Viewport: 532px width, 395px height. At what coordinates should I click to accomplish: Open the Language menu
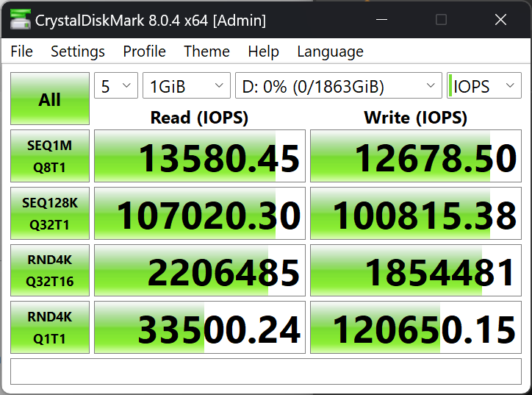pyautogui.click(x=330, y=51)
